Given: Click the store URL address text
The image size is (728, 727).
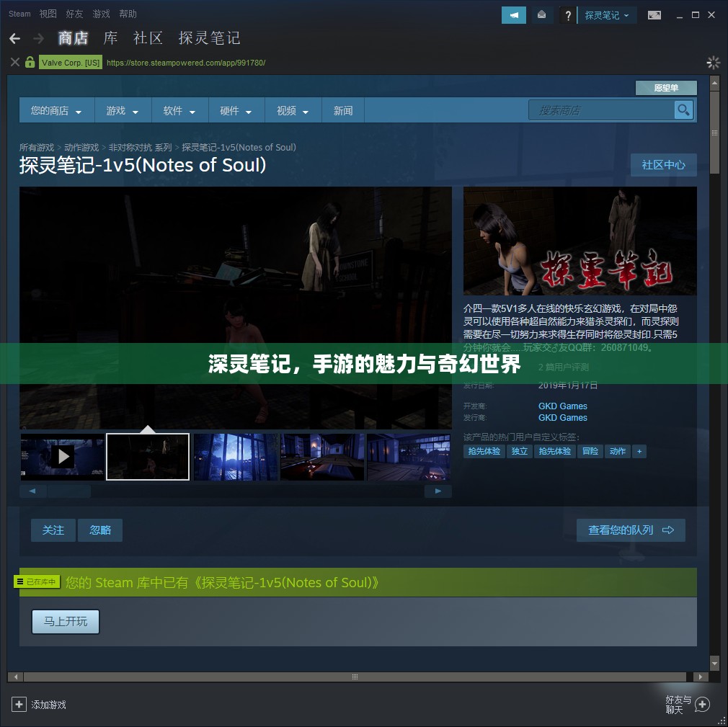Looking at the screenshot, I should coord(186,63).
